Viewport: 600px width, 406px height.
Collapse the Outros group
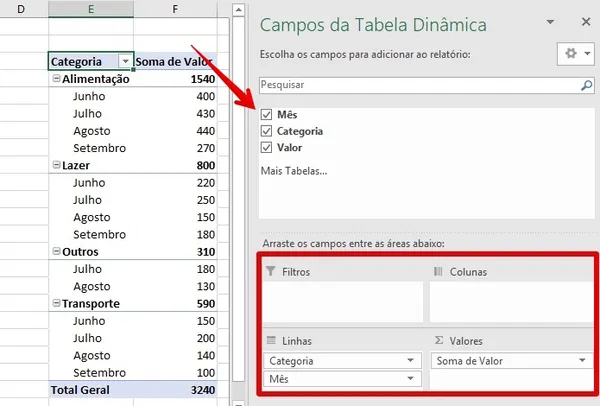[56, 251]
